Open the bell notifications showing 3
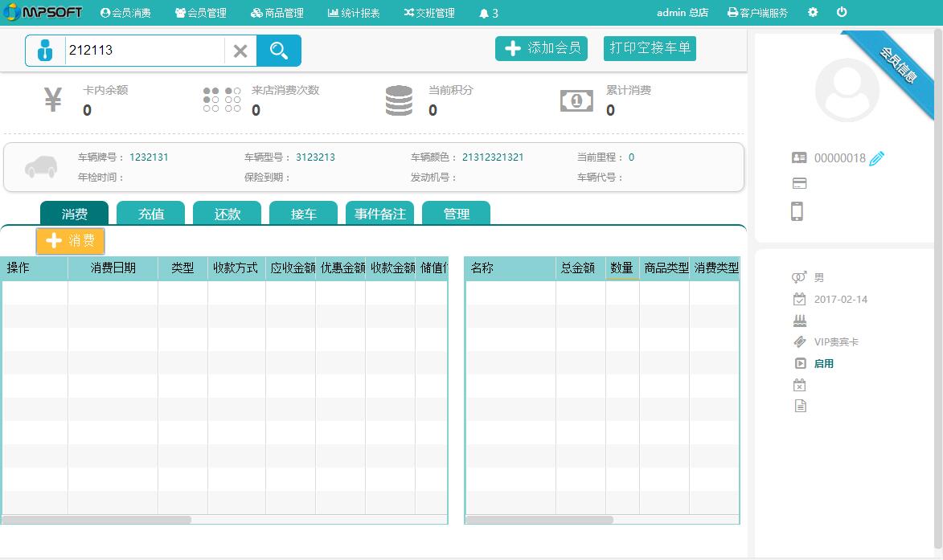 (x=488, y=13)
